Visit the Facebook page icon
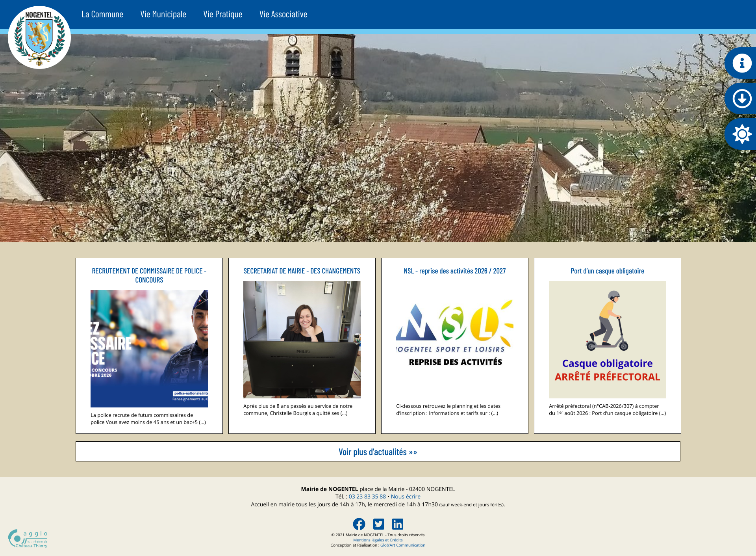The width and height of the screenshot is (756, 556). tap(359, 524)
